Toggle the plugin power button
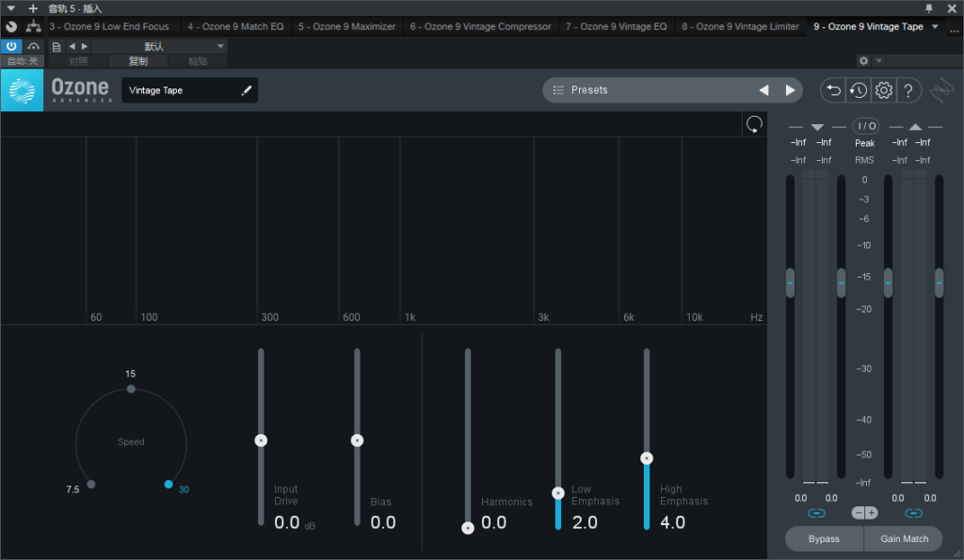The width and height of the screenshot is (964, 560). [11, 46]
